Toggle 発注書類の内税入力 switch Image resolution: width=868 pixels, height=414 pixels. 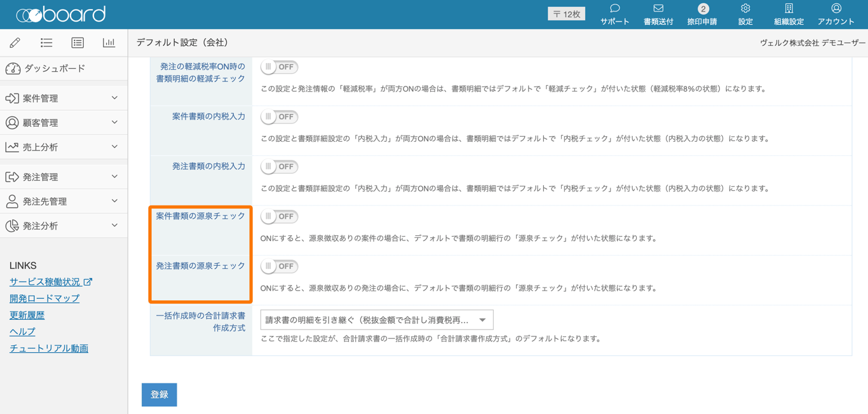tap(280, 167)
